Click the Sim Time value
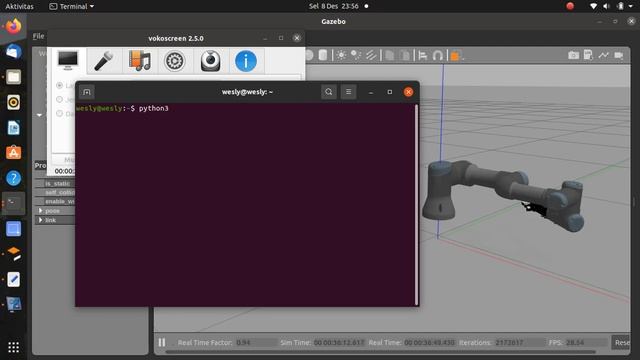The height and width of the screenshot is (360, 640). [339, 342]
